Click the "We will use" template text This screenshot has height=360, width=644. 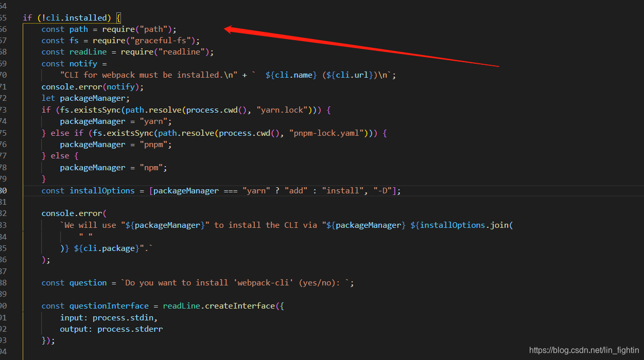(x=90, y=225)
